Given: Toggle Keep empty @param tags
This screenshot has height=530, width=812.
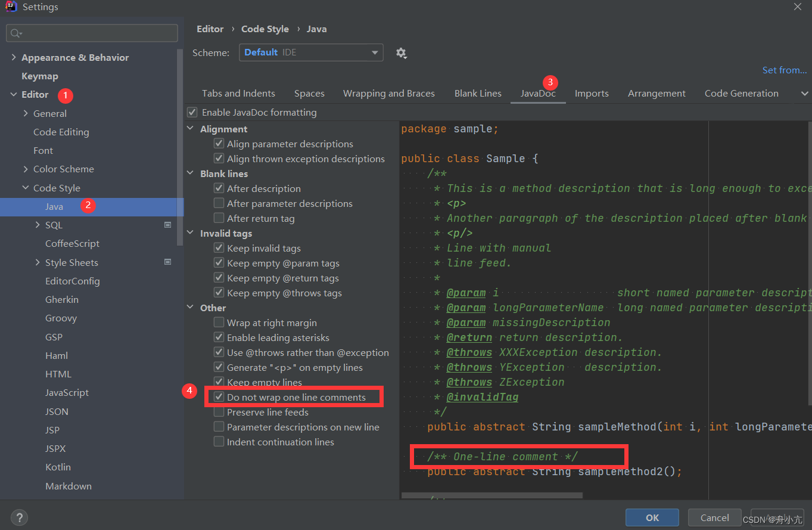Looking at the screenshot, I should 219,263.
